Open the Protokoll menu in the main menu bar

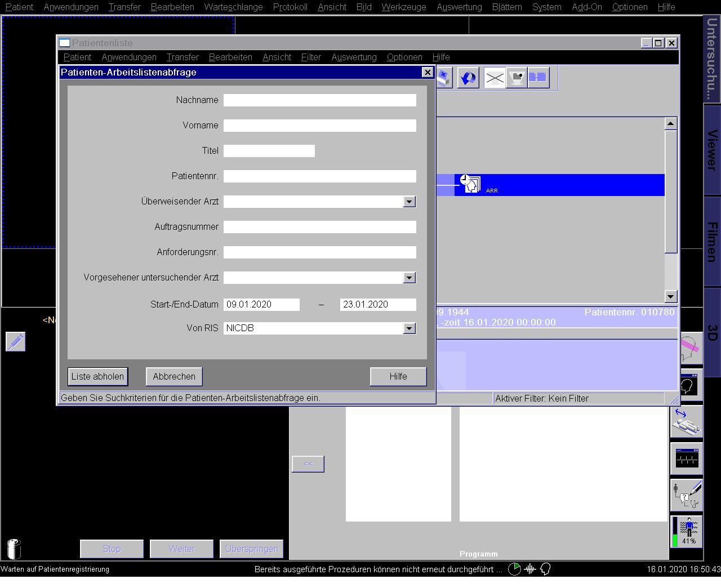point(290,7)
